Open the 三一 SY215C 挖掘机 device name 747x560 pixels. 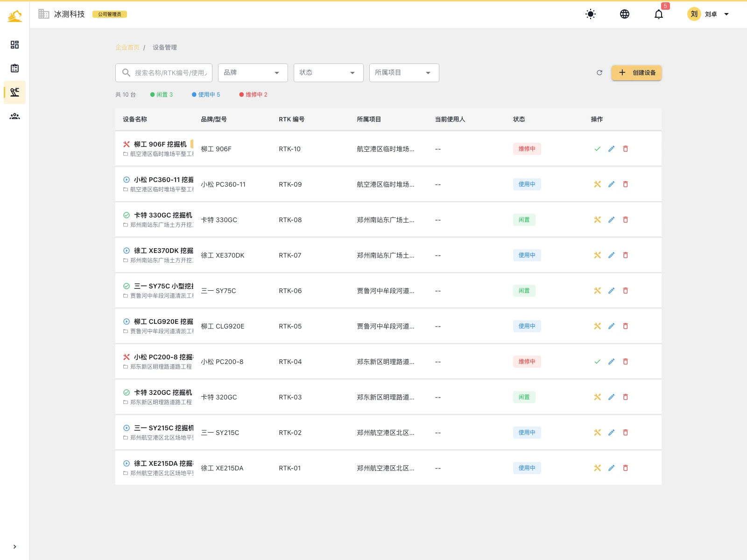click(x=164, y=428)
